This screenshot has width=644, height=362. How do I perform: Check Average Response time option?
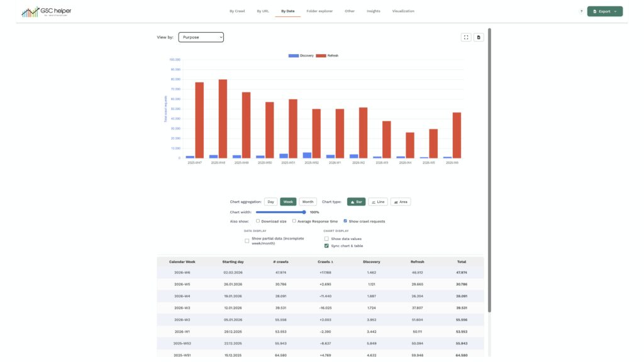coord(294,221)
